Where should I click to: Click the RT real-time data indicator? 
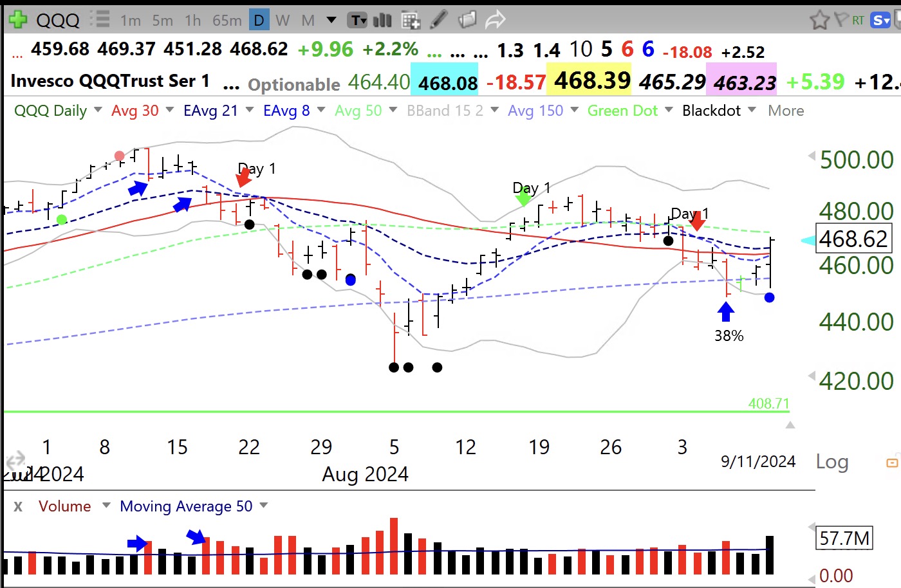click(858, 21)
